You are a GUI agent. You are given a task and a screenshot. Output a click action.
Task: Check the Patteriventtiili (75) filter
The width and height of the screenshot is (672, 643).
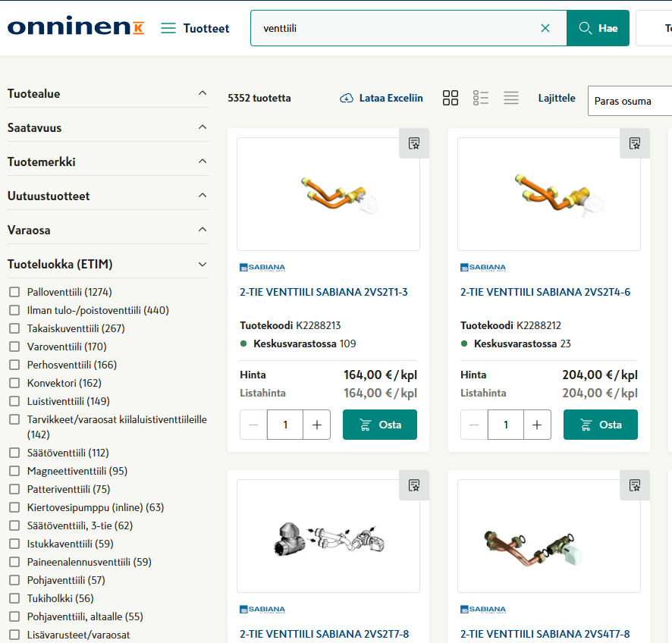[x=14, y=489]
